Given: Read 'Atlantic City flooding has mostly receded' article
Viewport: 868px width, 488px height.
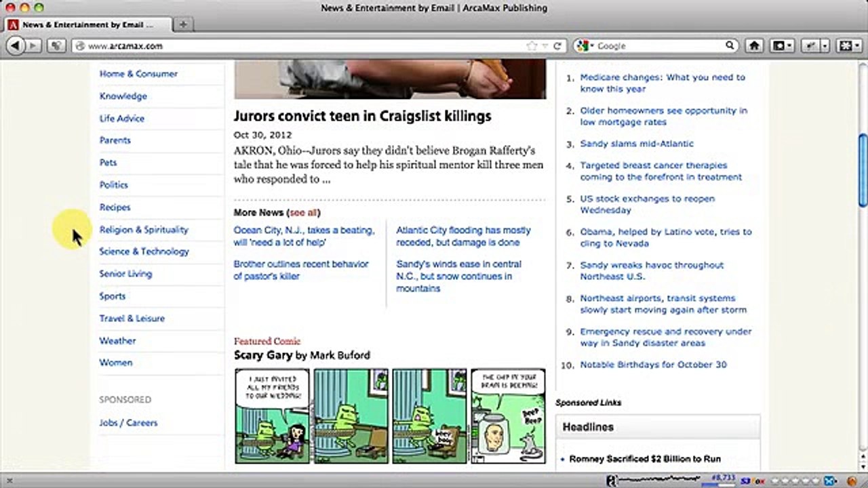Looking at the screenshot, I should [464, 237].
